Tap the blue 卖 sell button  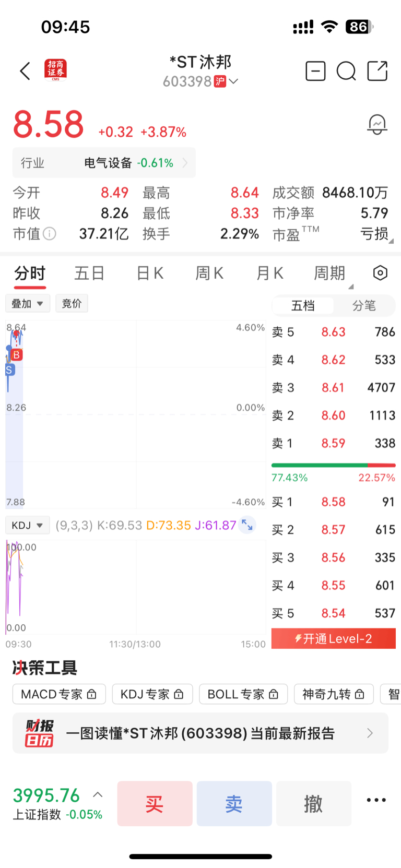pyautogui.click(x=234, y=803)
